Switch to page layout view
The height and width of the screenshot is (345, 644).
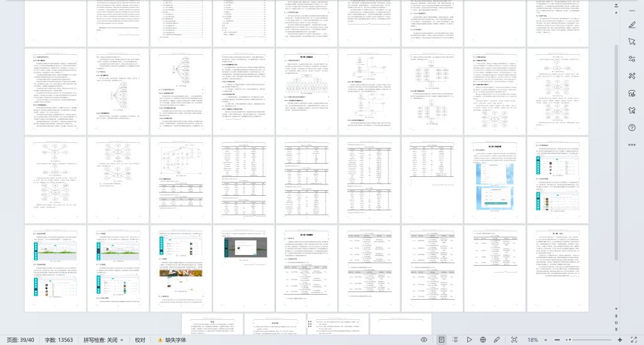pos(441,340)
